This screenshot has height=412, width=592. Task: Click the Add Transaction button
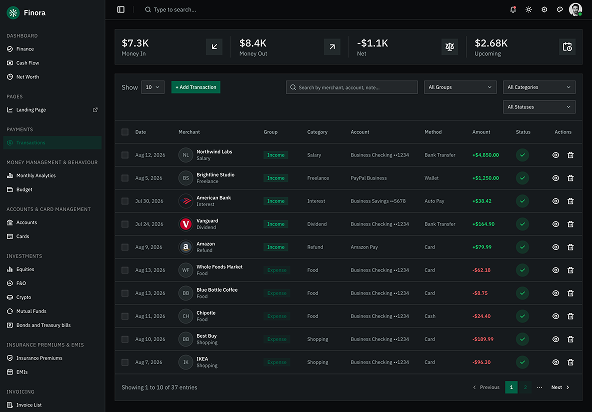tap(196, 87)
